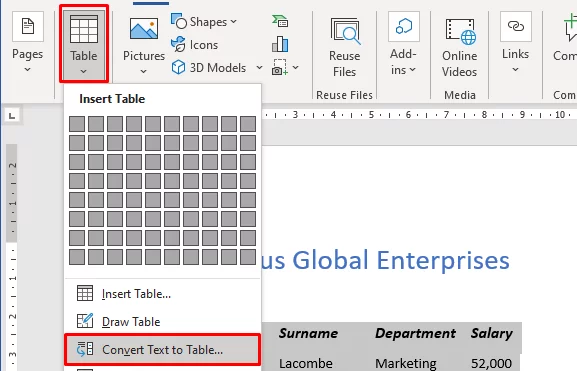Click the Department column header
This screenshot has width=577, height=371.
[415, 333]
